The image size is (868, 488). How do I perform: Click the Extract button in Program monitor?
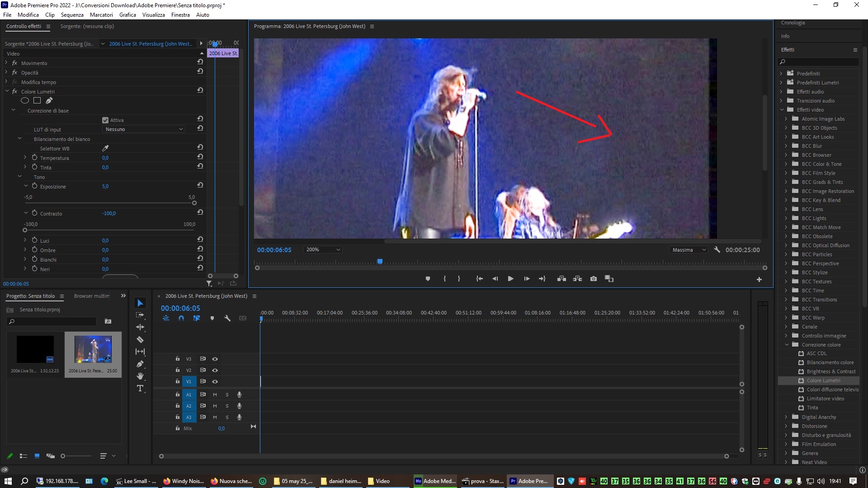[577, 279]
